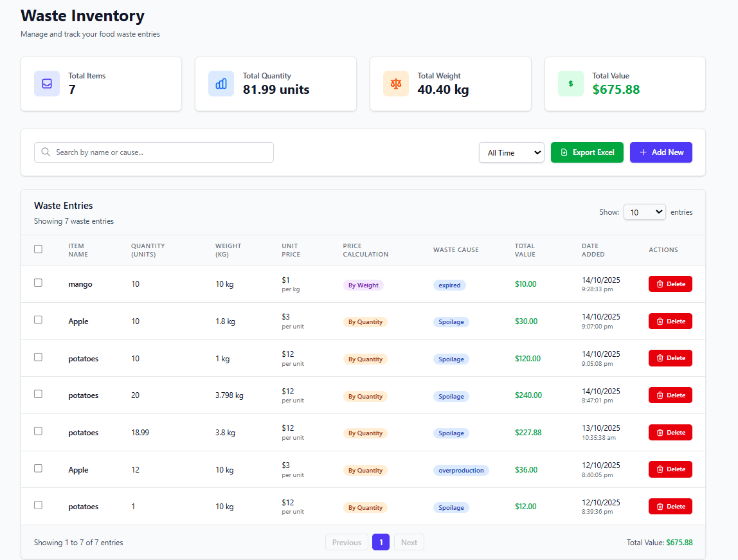Click the Total Value dollar icon

tap(570, 84)
